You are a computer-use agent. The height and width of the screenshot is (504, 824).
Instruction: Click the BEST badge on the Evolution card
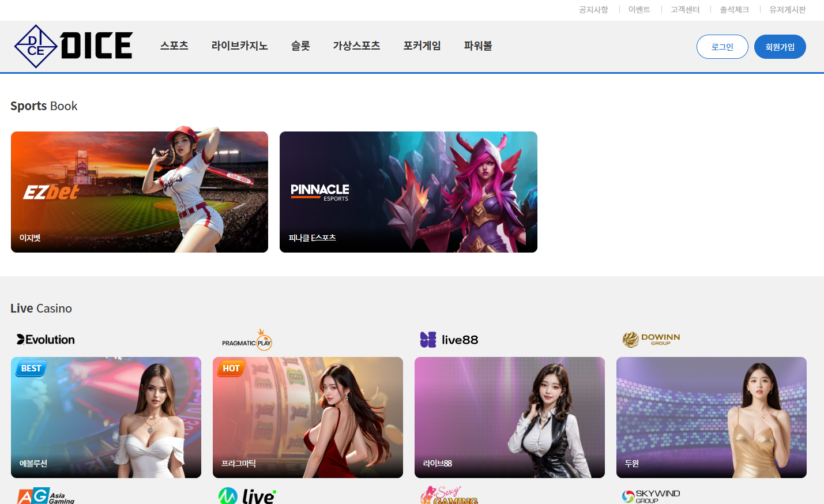click(x=31, y=368)
